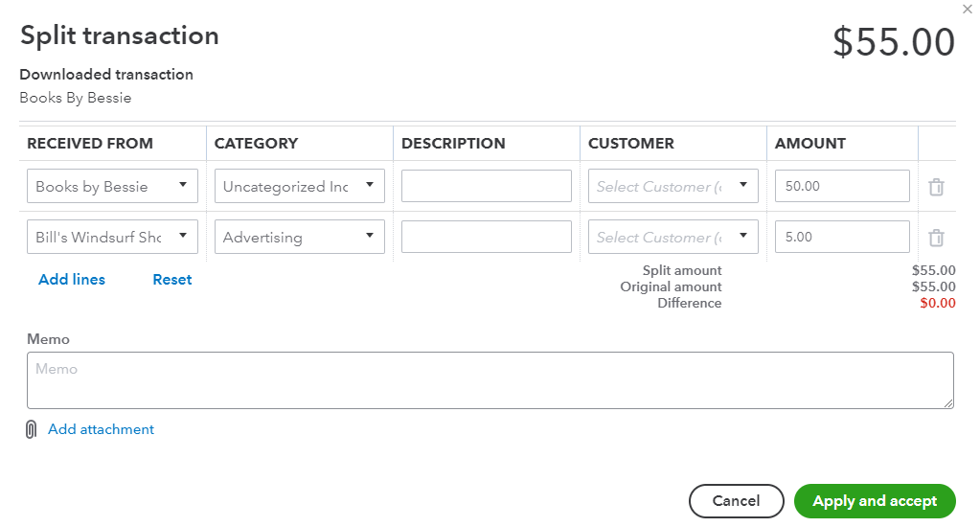Close the Split transaction dialog
The width and height of the screenshot is (980, 527).
click(x=967, y=9)
